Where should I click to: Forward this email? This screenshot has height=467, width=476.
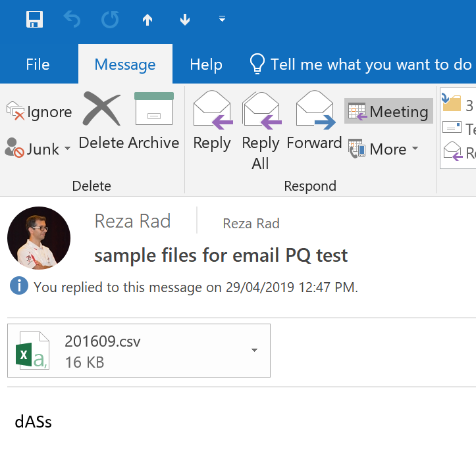tap(315, 122)
